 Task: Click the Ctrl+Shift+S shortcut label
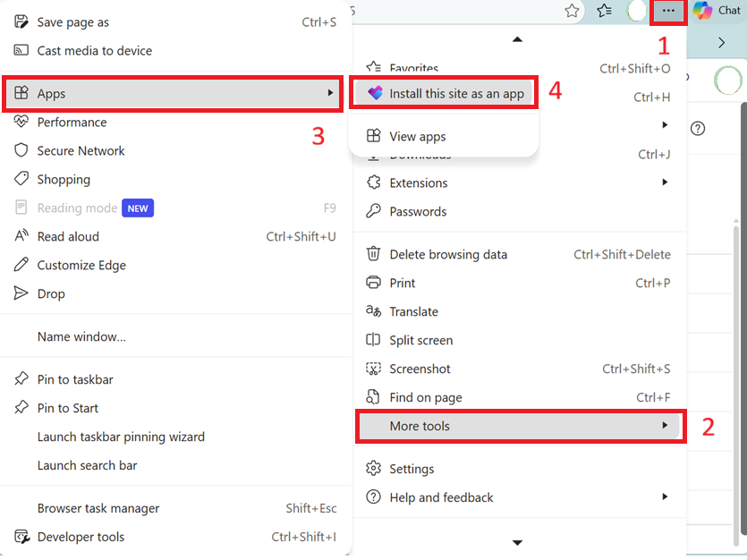(x=636, y=369)
